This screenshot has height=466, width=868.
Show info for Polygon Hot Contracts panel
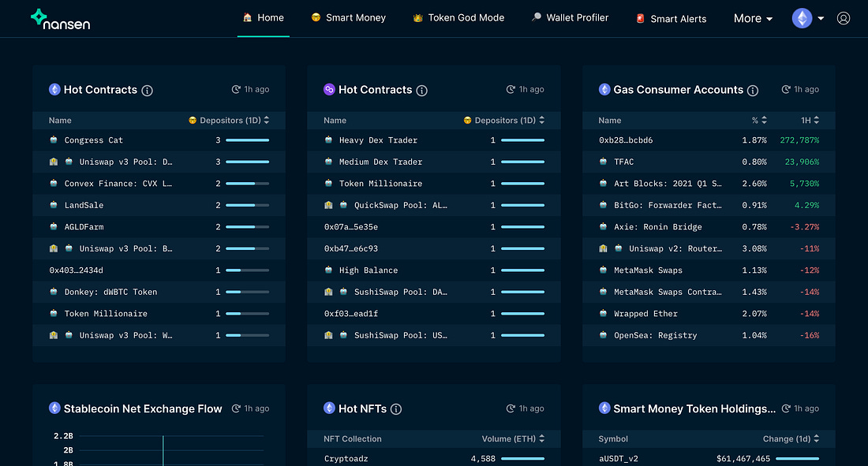click(x=422, y=90)
